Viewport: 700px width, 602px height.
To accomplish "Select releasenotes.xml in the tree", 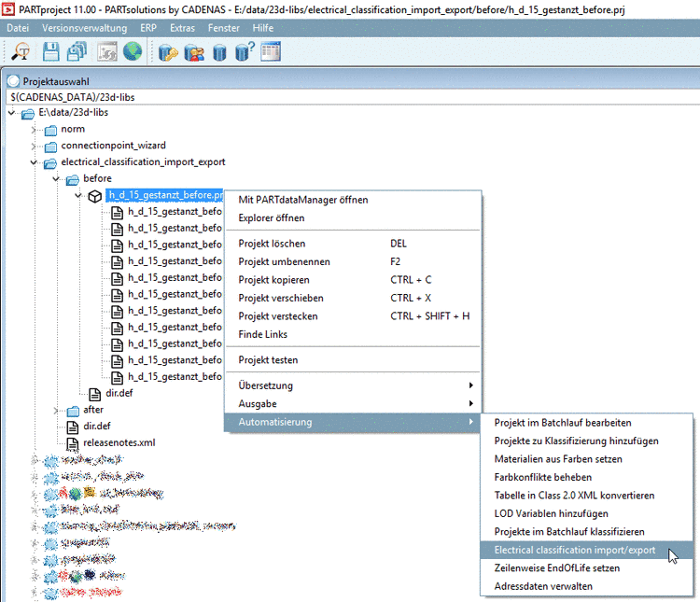I will tap(119, 443).
